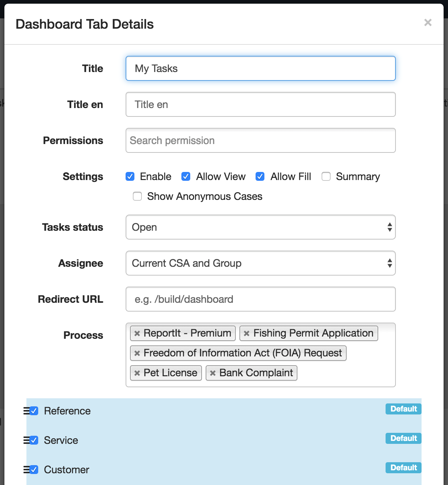
Task: Uncheck the Service item checkbox
Action: pyautogui.click(x=33, y=440)
